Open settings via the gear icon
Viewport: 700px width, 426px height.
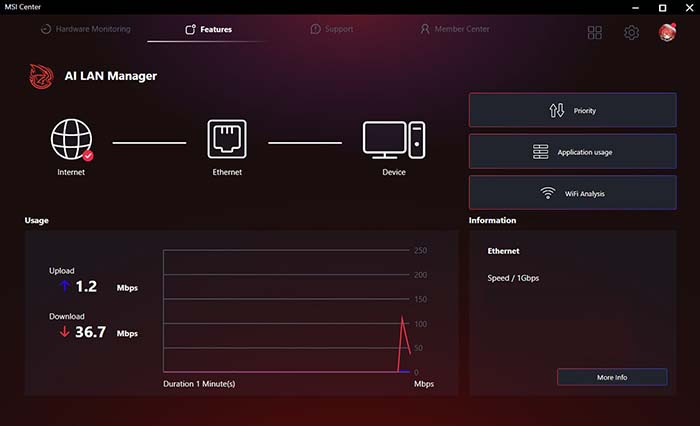[x=631, y=33]
